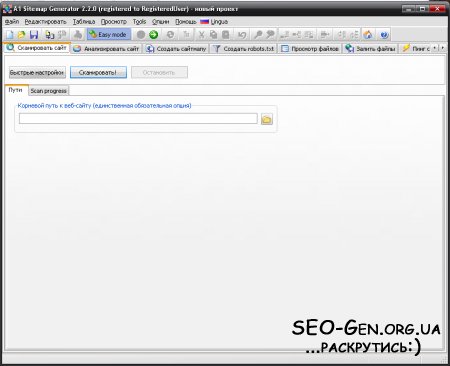Save project with the blue floppy icon
The image size is (450, 366).
(x=34, y=34)
